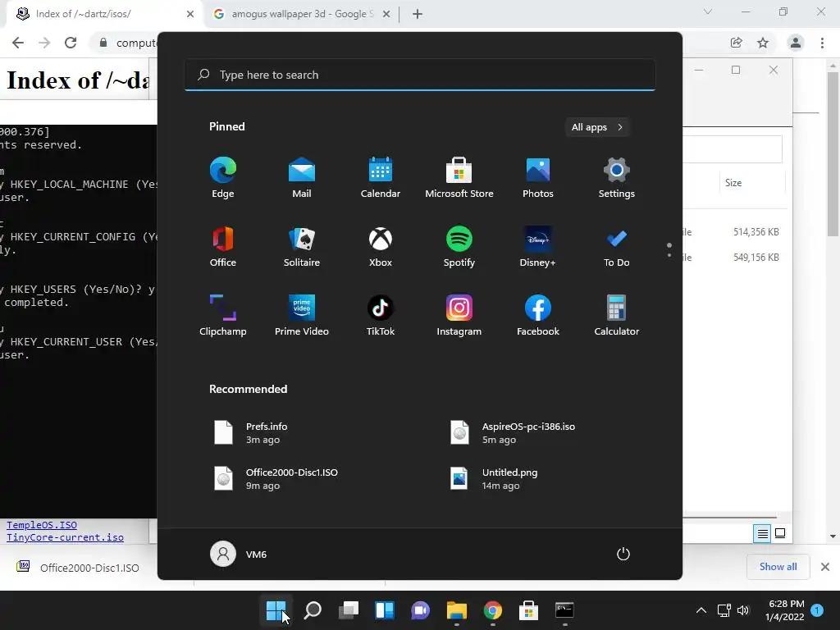This screenshot has height=630, width=840.
Task: Open Widgets panel from taskbar
Action: coord(384,610)
